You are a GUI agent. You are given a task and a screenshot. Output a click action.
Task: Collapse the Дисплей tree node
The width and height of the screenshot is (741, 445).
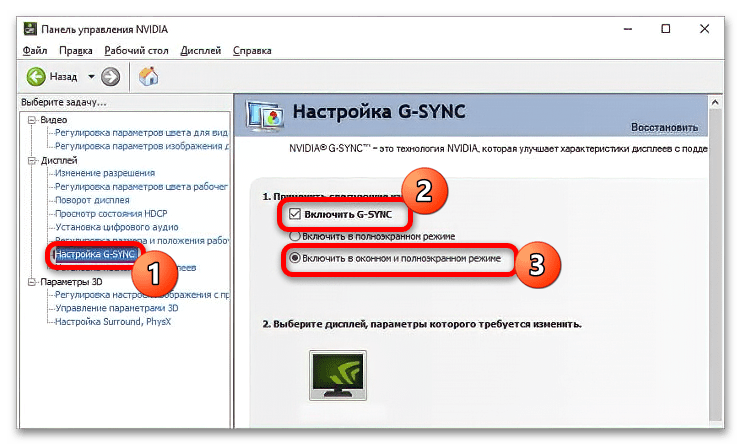(32, 161)
